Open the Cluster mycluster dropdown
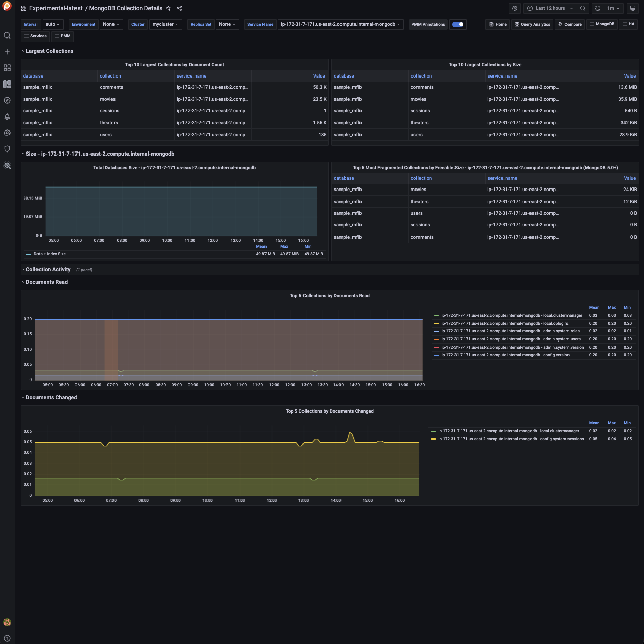The image size is (644, 644). tap(166, 24)
